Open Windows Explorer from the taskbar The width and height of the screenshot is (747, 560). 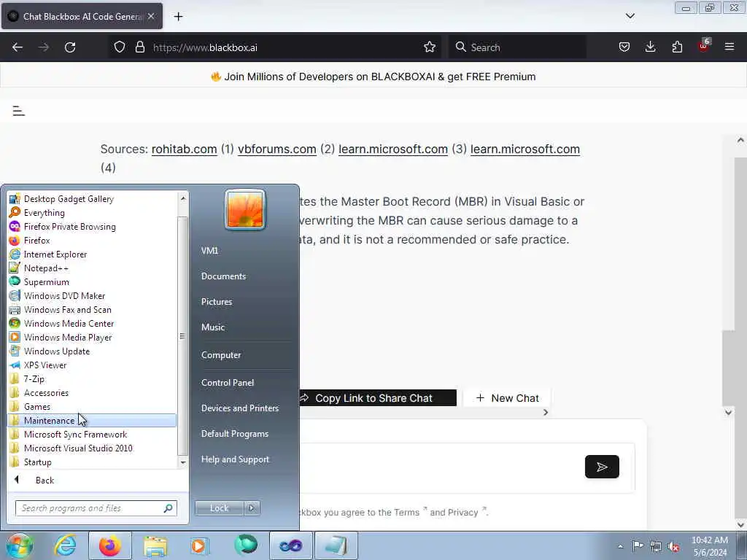click(x=155, y=545)
